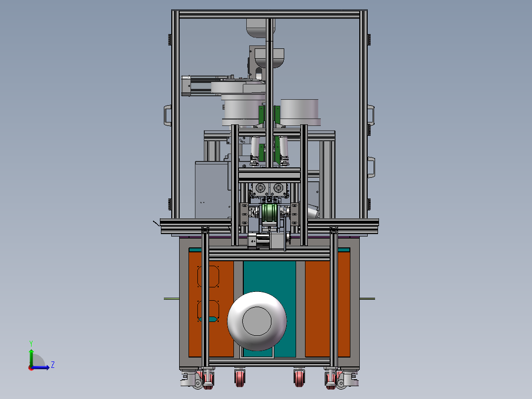
Task: Select the tall center vertical aluminum column
Action: [269, 93]
